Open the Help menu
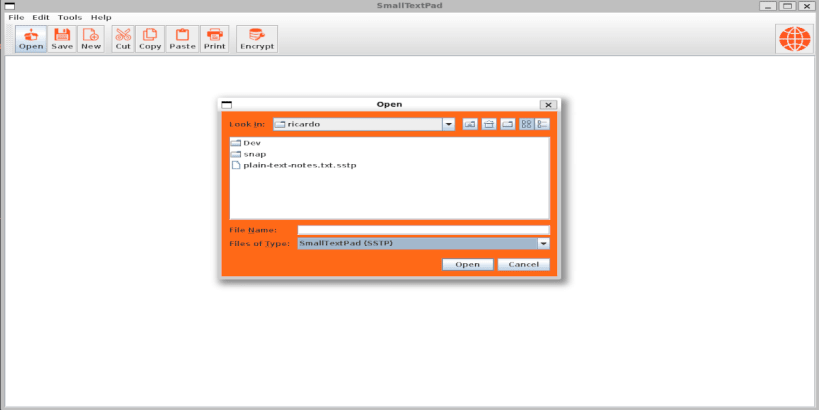This screenshot has height=410, width=819. tap(101, 17)
